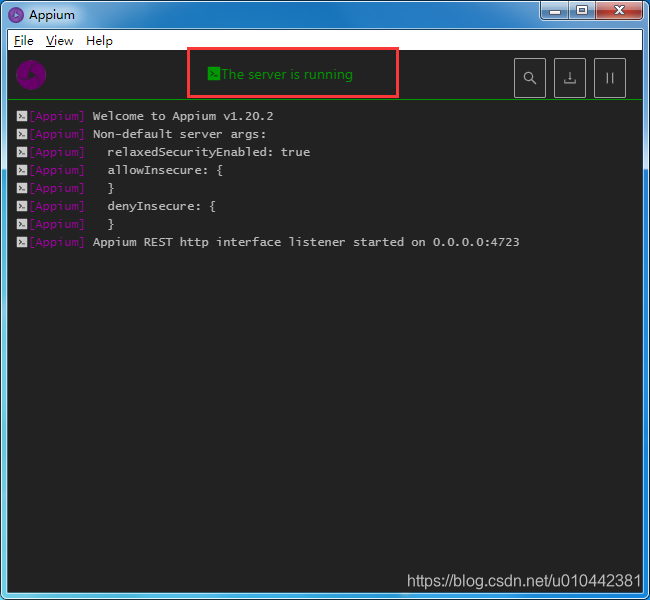
Task: Click log icon beside 'allowInsecure' line
Action: (22, 170)
